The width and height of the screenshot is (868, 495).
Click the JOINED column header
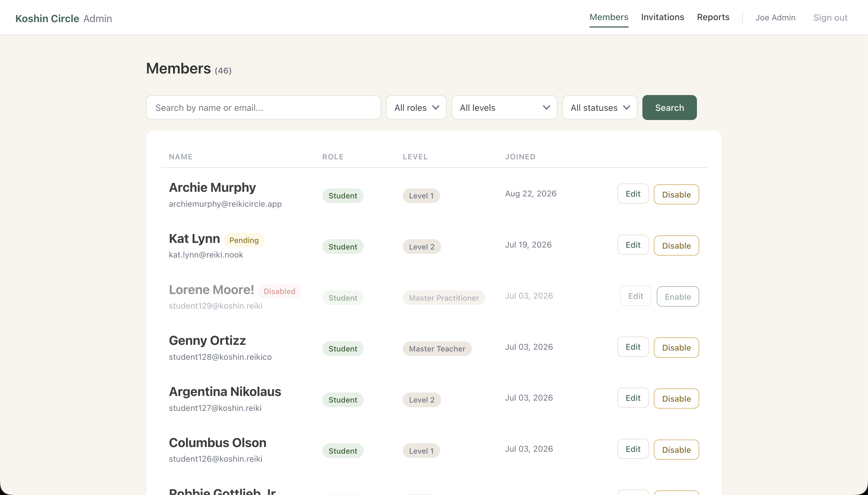click(x=520, y=157)
